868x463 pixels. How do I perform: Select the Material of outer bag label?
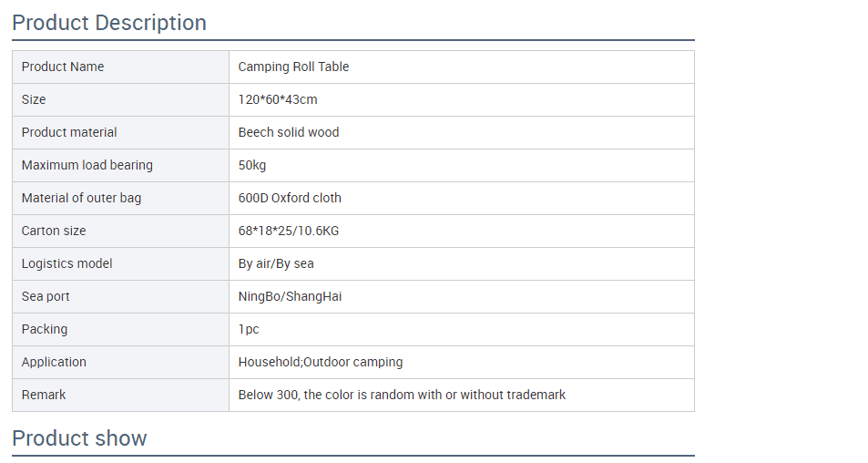(81, 198)
